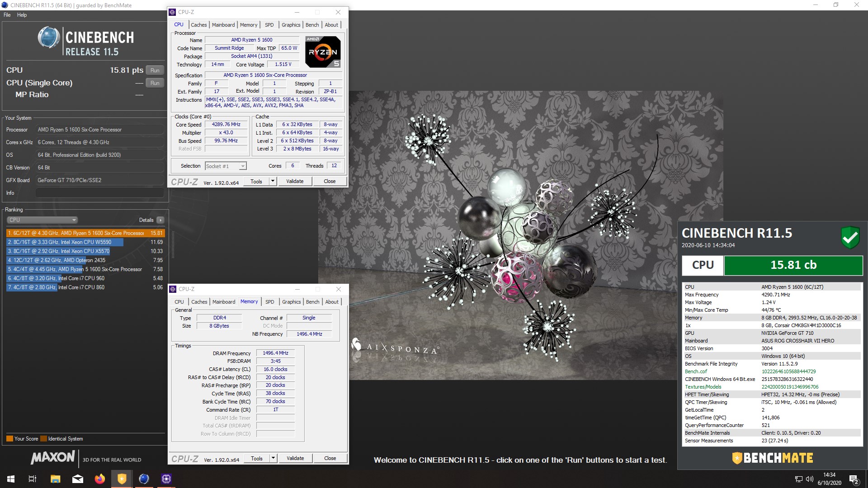Run the CPU benchmark test
The image size is (868, 488).
click(x=155, y=70)
